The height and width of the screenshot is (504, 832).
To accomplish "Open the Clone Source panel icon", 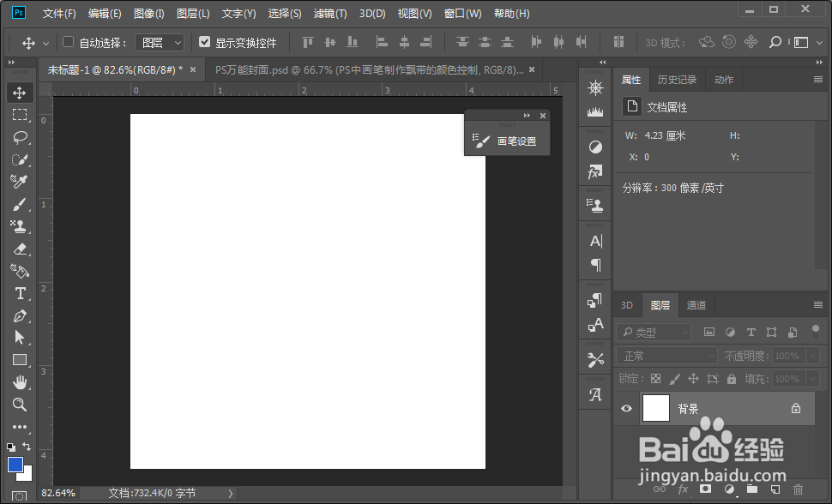I will [595, 206].
